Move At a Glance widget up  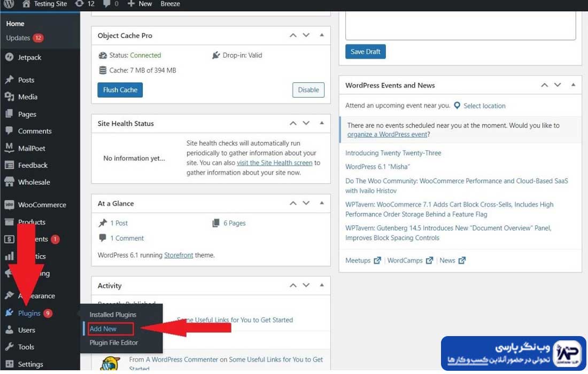[x=293, y=203]
